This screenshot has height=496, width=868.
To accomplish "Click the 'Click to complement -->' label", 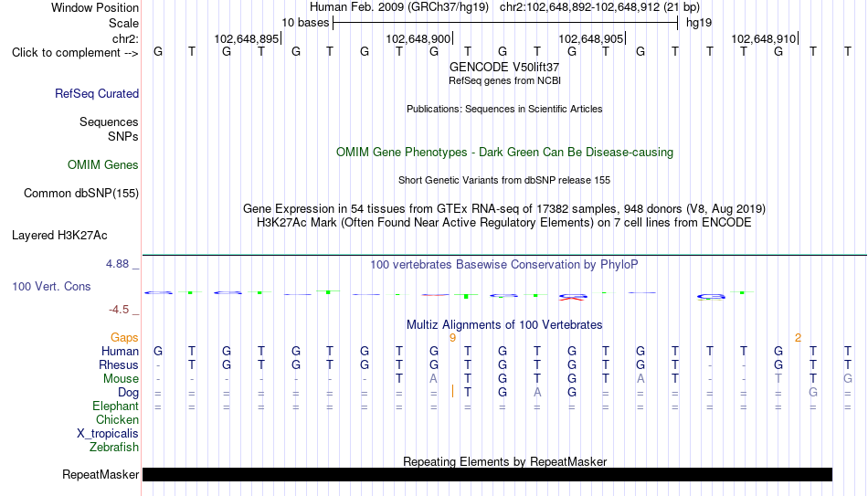I will (x=75, y=53).
